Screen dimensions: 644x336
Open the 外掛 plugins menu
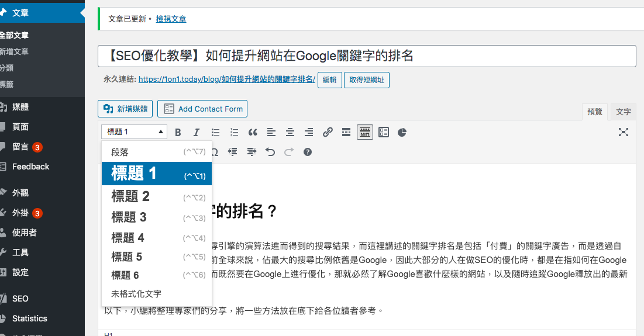[x=20, y=213]
